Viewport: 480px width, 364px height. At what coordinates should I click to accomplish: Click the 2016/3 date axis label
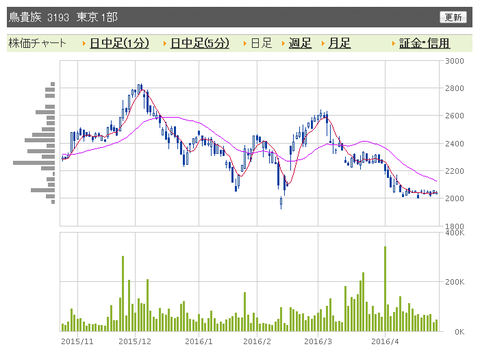318,341
